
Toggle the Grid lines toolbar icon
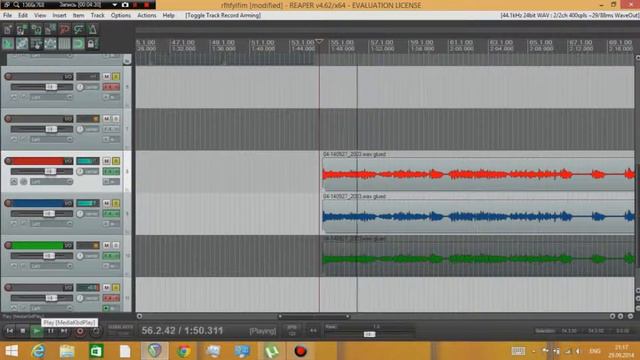pos(64,43)
